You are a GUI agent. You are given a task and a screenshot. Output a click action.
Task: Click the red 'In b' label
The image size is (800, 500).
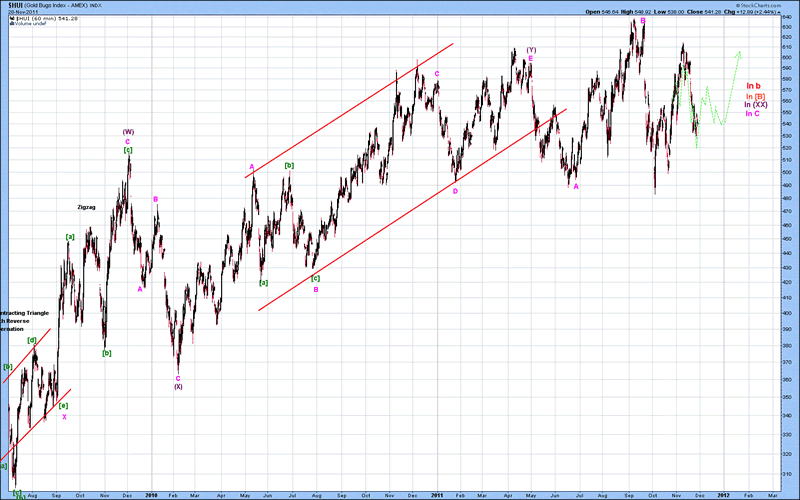click(754, 87)
